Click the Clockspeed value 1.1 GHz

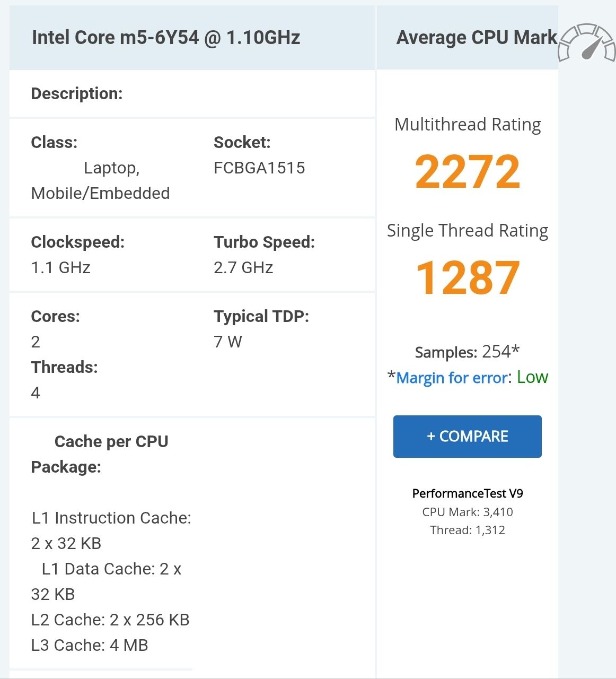[59, 267]
